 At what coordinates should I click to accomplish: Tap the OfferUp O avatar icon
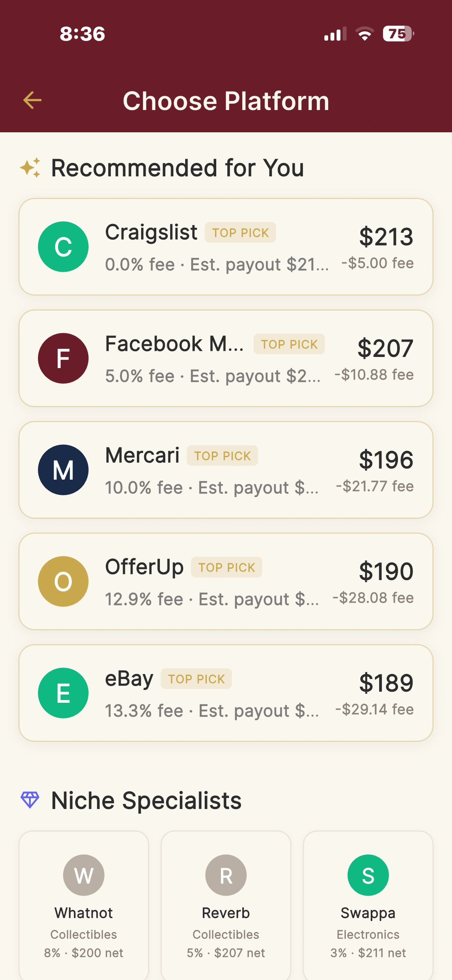63,581
